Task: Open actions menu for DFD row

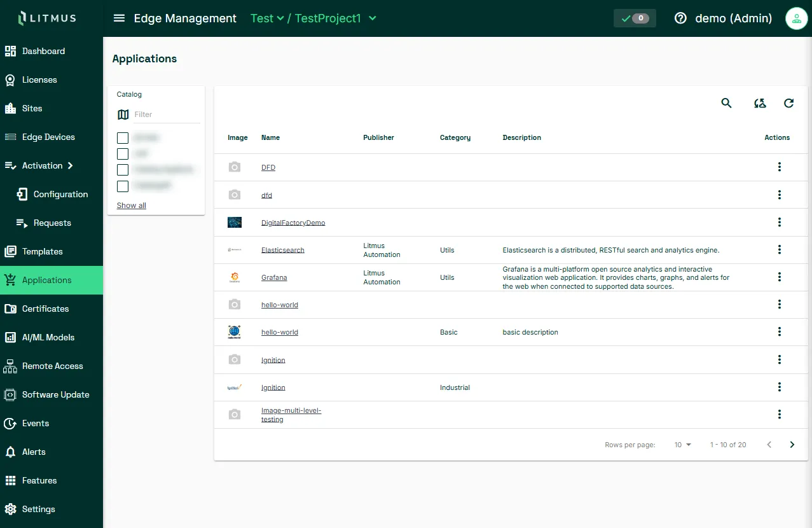Action: 780,167
